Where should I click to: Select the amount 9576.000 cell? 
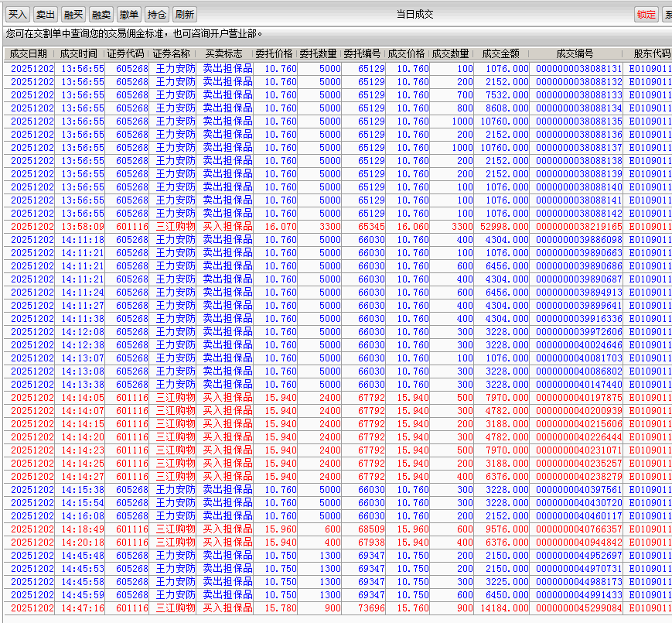(x=507, y=529)
